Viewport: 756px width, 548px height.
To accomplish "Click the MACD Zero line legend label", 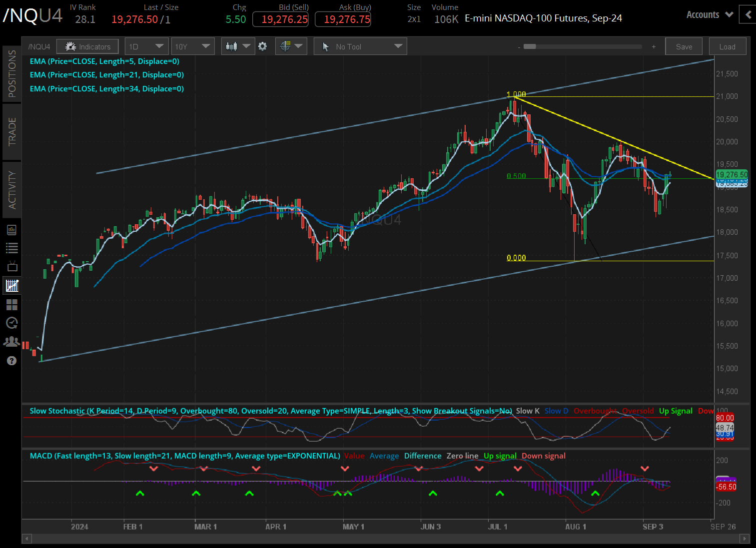I will [462, 456].
